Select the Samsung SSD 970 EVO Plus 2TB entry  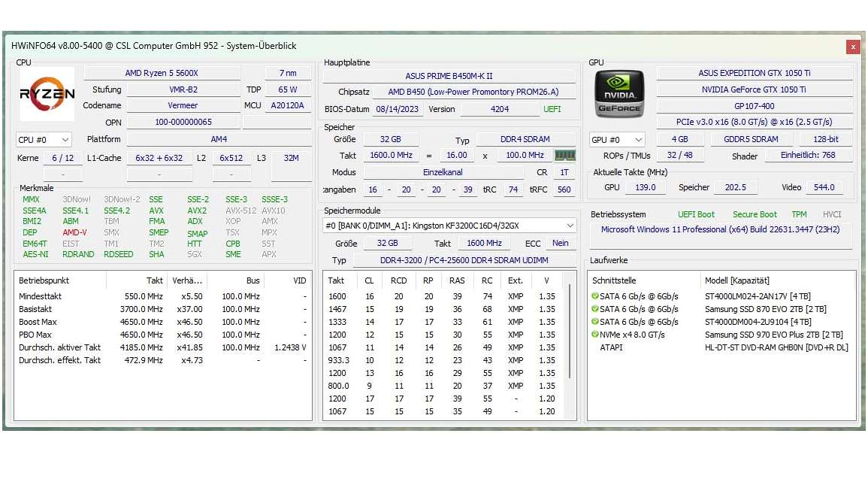[774, 335]
